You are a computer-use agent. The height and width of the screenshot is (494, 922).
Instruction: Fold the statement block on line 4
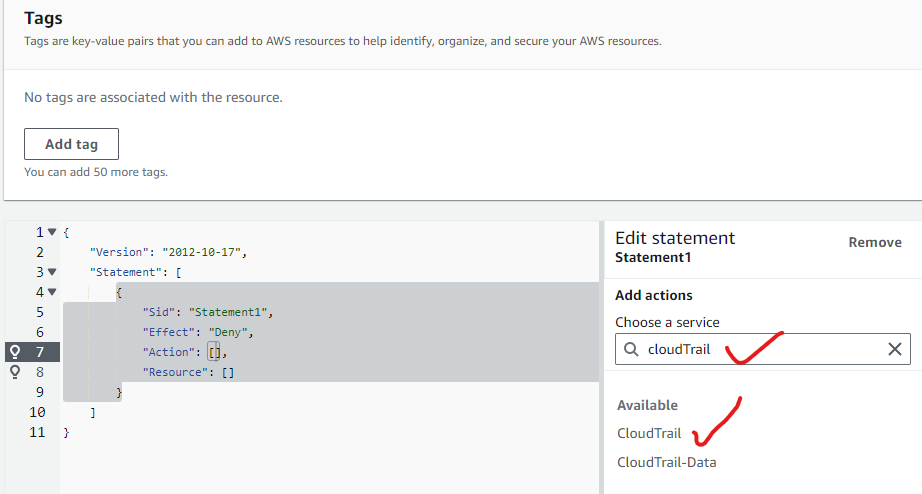(x=52, y=292)
